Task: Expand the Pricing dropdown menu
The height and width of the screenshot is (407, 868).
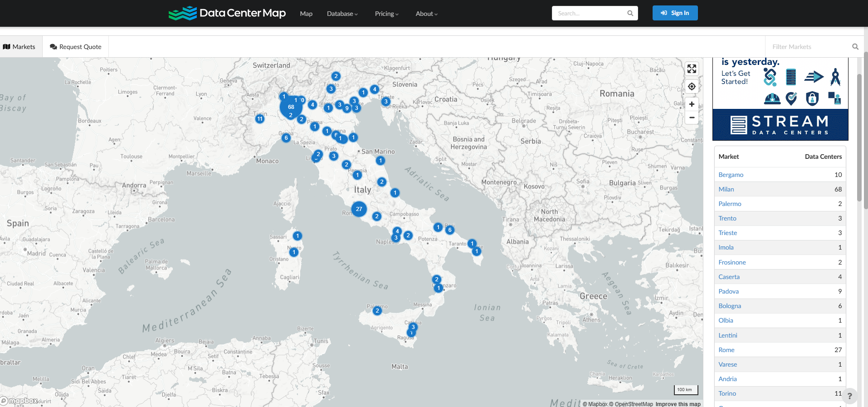Action: pos(386,14)
